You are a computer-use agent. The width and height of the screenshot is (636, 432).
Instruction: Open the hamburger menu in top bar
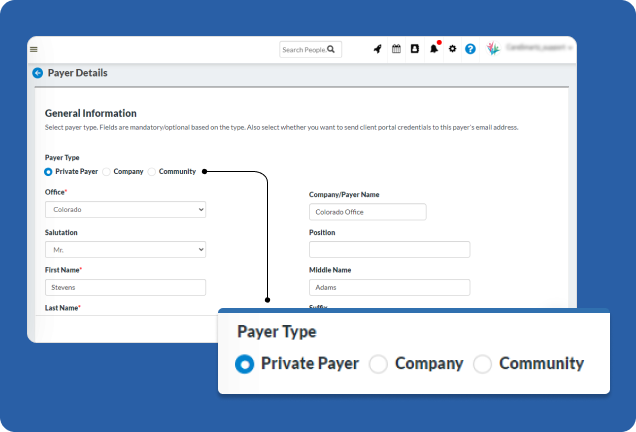pos(34,49)
